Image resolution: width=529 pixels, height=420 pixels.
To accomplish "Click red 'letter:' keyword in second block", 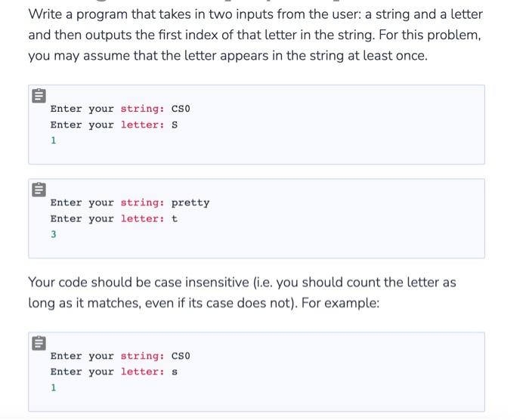I will (142, 218).
